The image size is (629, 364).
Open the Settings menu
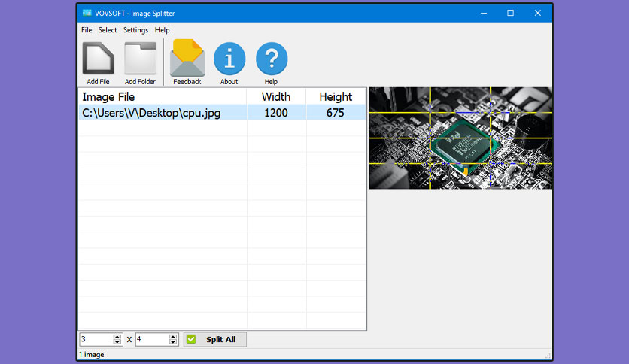click(x=135, y=30)
